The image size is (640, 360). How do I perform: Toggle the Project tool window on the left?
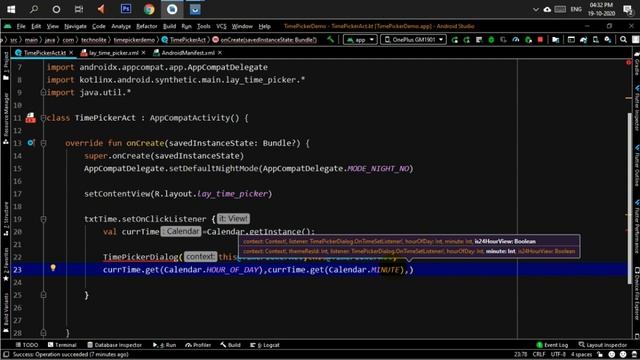[x=6, y=65]
